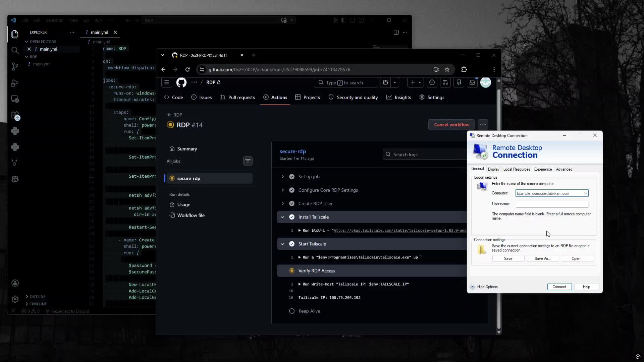Viewport: 644px width, 362px height.
Task: Expand Configure Core RDP Settings step
Action: point(282,190)
